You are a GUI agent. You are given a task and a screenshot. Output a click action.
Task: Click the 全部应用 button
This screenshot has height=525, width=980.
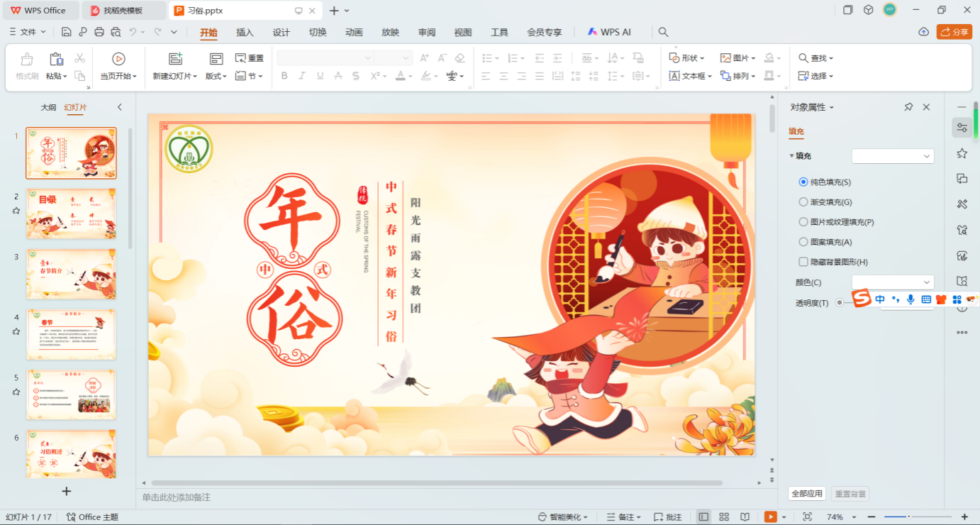(x=807, y=494)
